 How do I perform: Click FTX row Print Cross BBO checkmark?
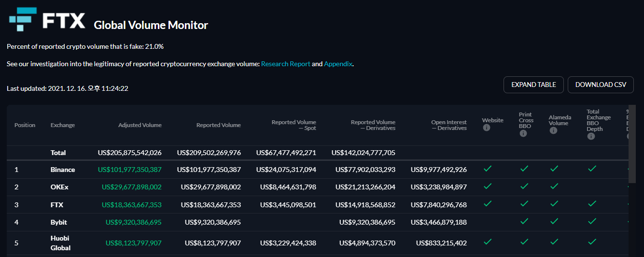tap(524, 204)
